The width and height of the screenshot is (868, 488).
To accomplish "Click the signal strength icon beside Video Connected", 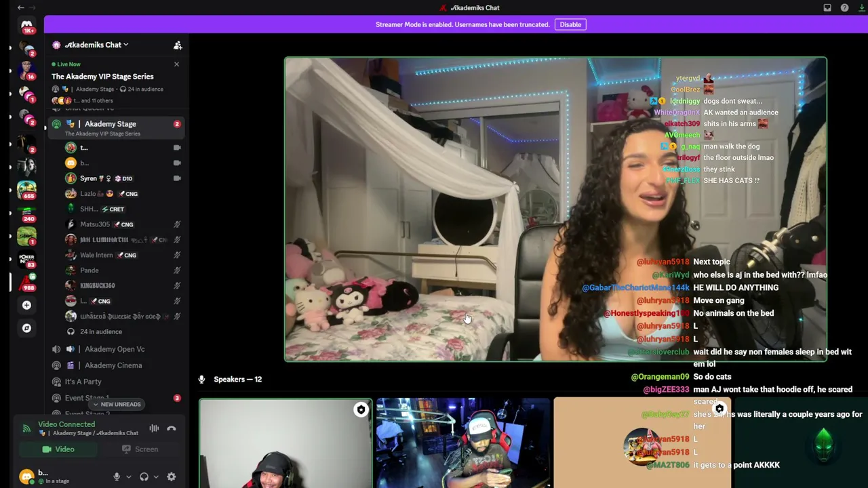I will (x=26, y=428).
